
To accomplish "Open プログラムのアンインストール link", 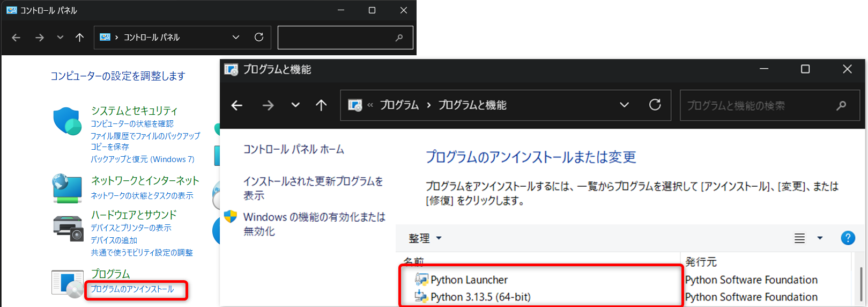I will [x=132, y=289].
